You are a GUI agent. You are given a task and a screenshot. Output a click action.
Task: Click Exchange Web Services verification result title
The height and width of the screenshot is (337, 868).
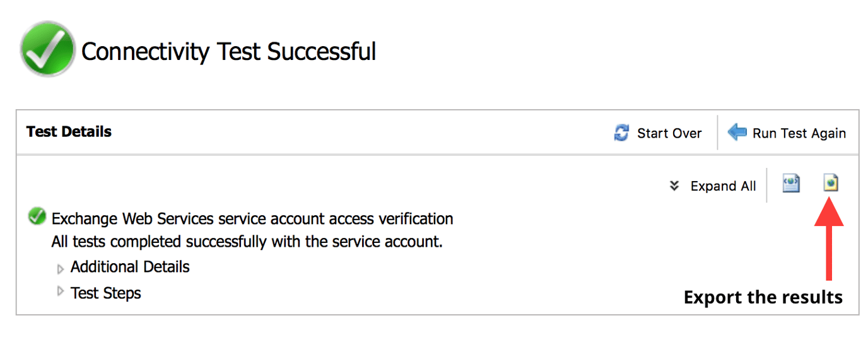[x=252, y=219]
